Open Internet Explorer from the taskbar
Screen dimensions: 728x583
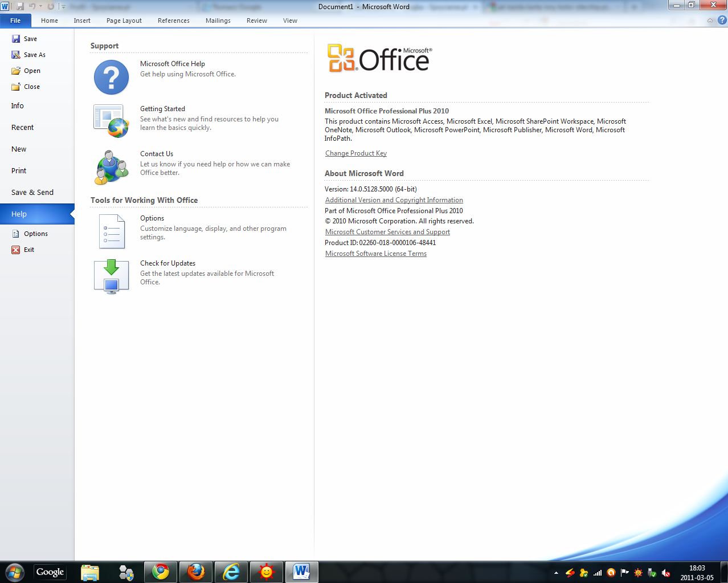[231, 572]
